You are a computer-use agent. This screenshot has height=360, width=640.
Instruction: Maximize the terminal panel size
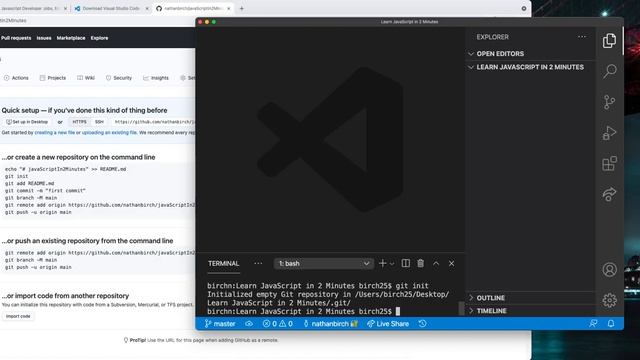click(x=436, y=263)
